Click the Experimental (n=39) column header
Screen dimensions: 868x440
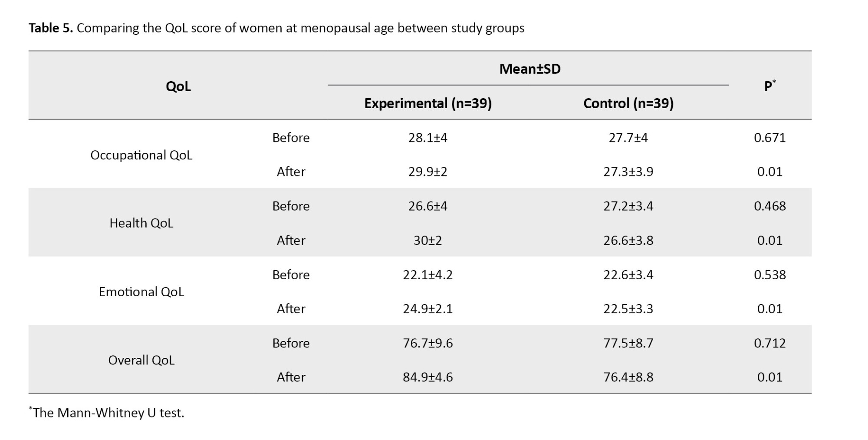(427, 103)
